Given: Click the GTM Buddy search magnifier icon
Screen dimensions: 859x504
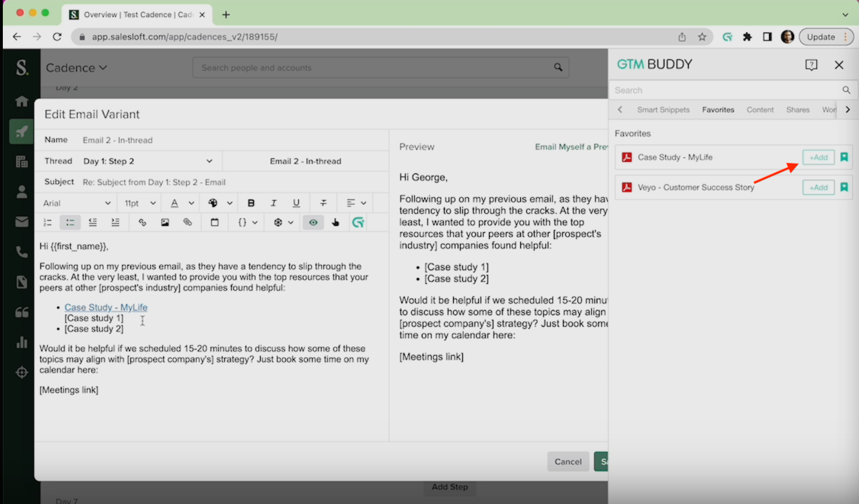Looking at the screenshot, I should pyautogui.click(x=846, y=90).
